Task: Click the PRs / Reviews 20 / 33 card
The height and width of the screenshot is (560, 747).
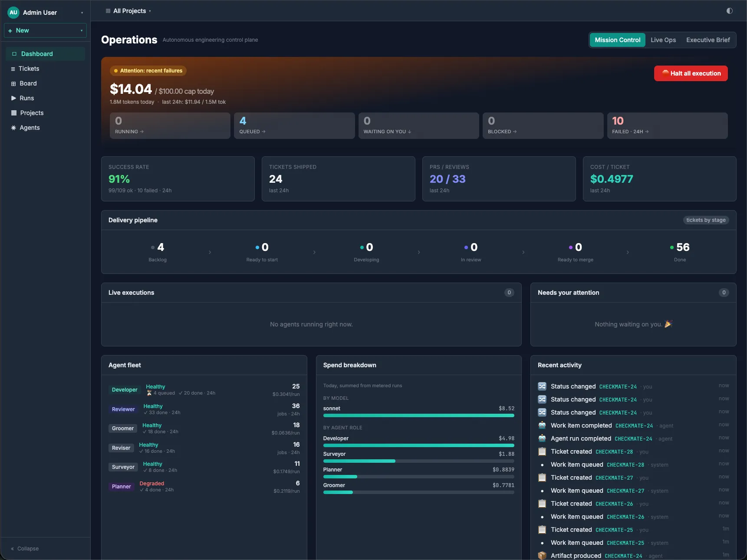Action: click(x=499, y=179)
